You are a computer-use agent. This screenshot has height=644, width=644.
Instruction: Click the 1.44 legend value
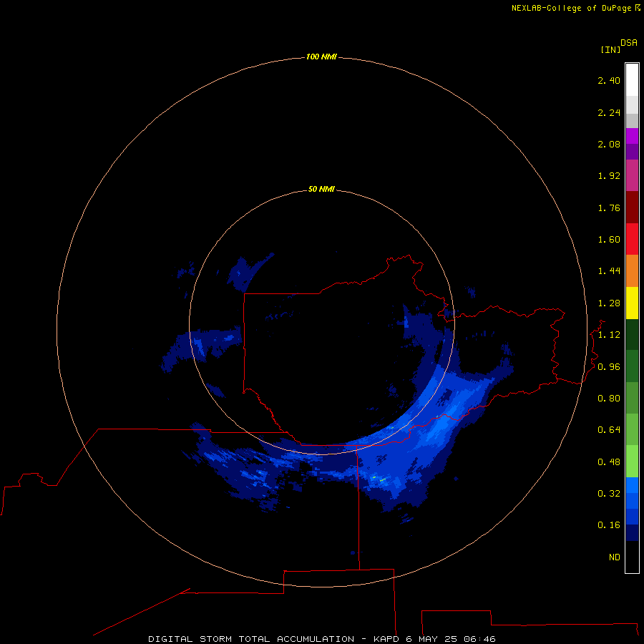[609, 270]
